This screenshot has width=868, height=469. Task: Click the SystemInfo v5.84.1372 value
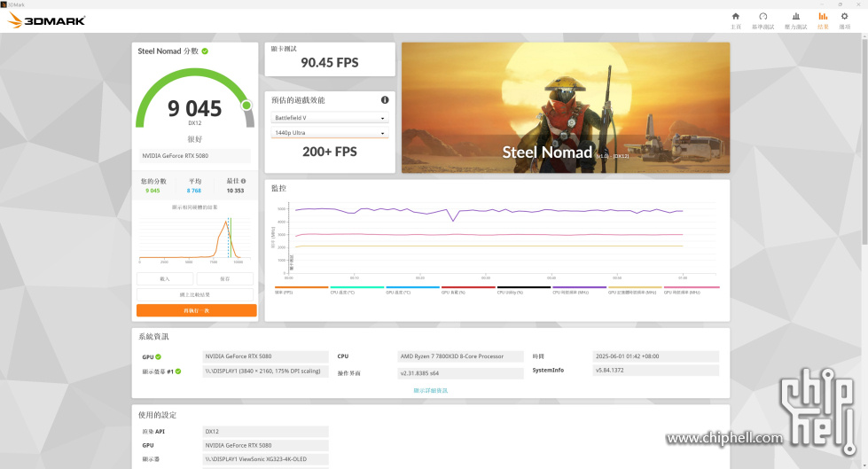pos(655,371)
